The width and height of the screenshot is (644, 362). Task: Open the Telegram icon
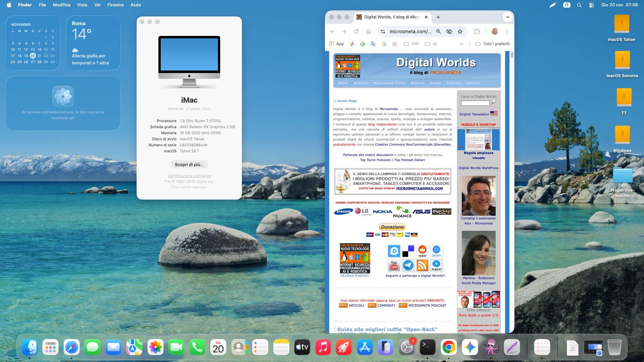tap(408, 266)
